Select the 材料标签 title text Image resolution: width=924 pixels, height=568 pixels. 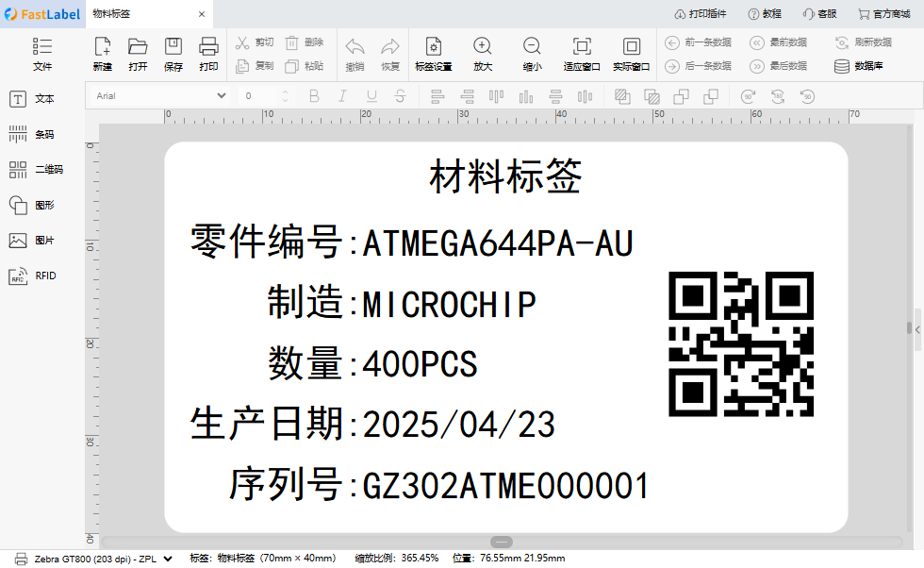(505, 176)
